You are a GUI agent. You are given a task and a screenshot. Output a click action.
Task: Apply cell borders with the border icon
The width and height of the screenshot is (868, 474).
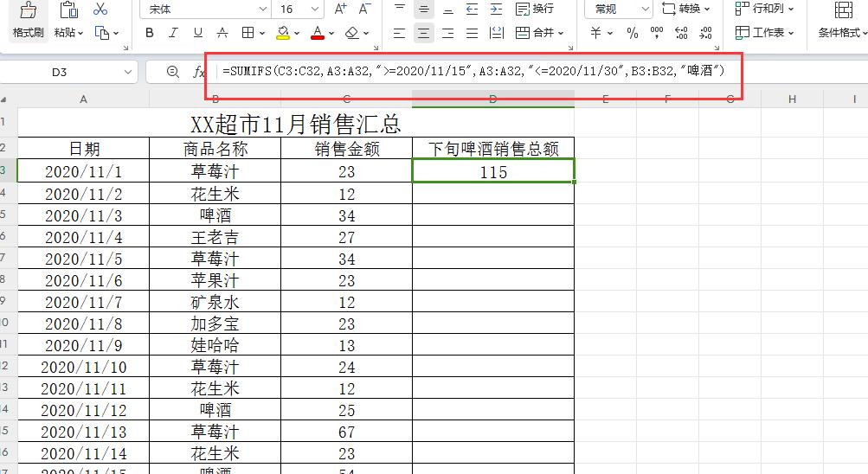(x=248, y=33)
